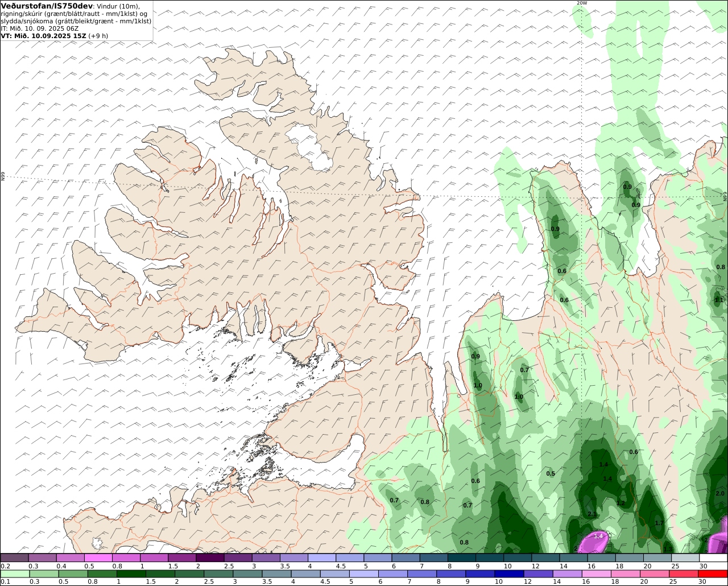Click the '20W' longitude label

pos(581,3)
